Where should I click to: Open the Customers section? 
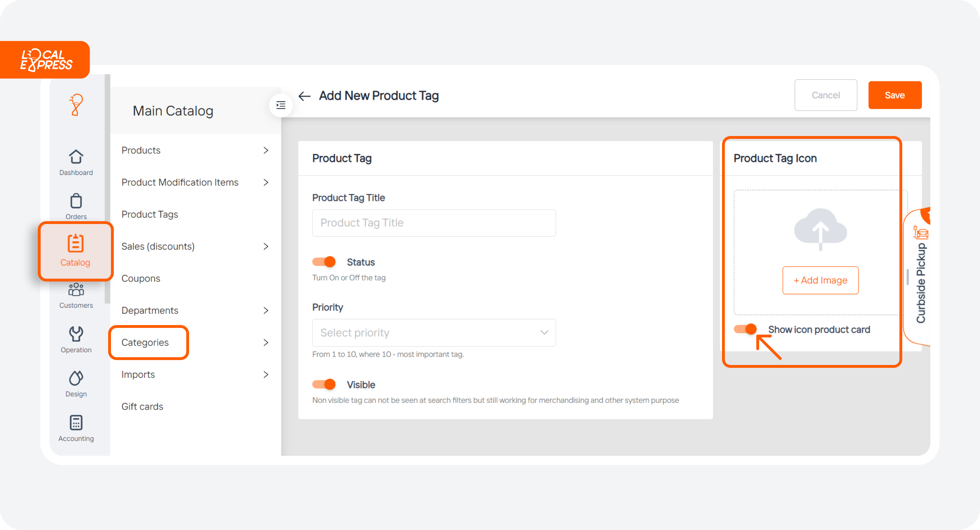[x=76, y=296]
